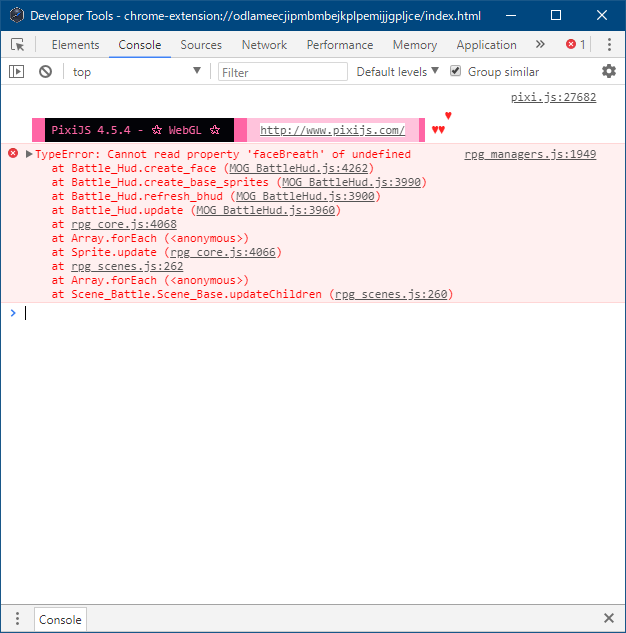Image resolution: width=626 pixels, height=633 pixels.
Task: Open the rpg_core.js:4066 link
Action: pos(223,252)
